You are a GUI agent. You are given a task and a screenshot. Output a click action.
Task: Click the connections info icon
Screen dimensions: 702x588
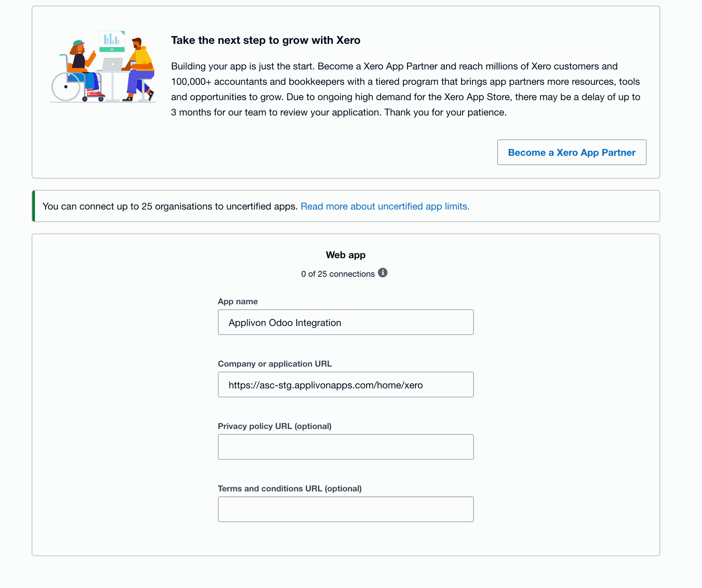point(382,273)
